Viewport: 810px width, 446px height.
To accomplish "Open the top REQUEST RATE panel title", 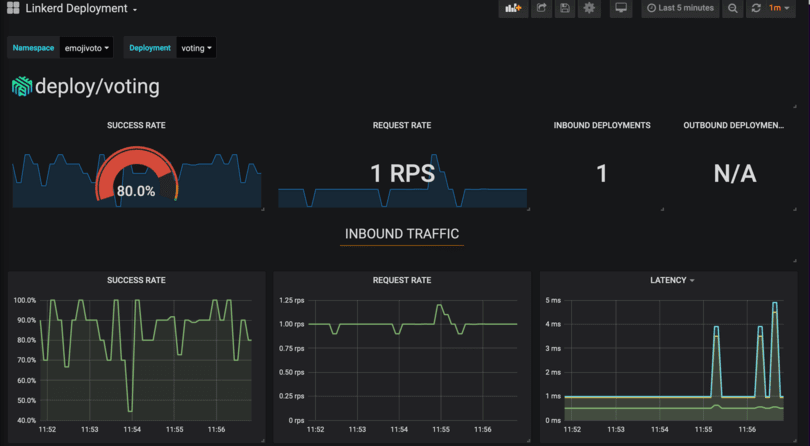I will [x=402, y=125].
